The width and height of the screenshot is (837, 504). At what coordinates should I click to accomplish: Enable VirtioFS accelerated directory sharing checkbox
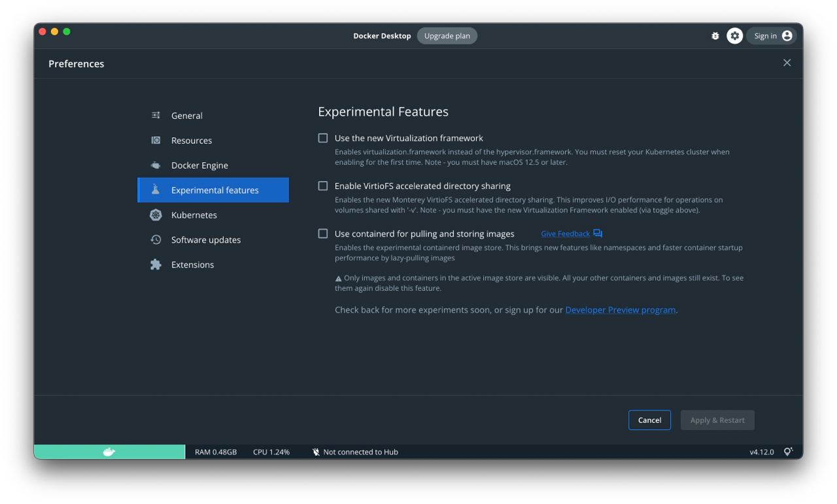click(323, 186)
